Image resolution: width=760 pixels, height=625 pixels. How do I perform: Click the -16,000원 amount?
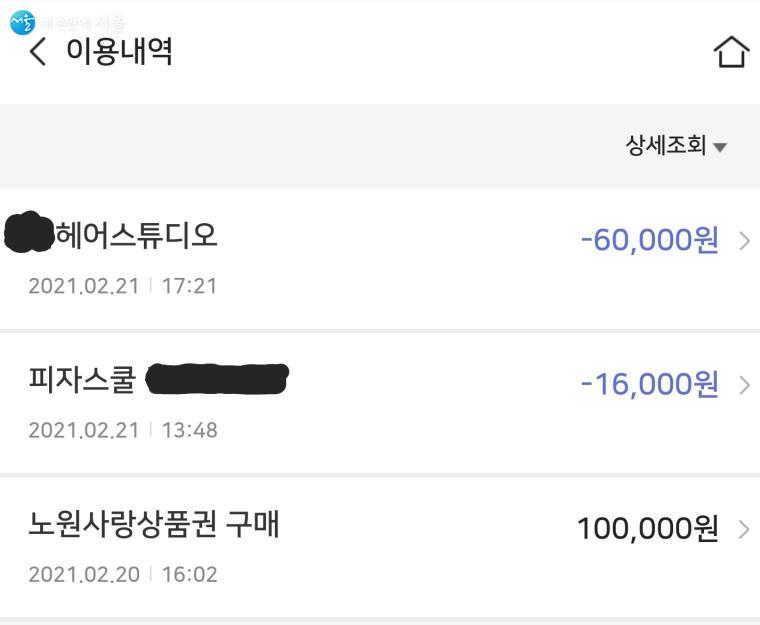tap(649, 384)
